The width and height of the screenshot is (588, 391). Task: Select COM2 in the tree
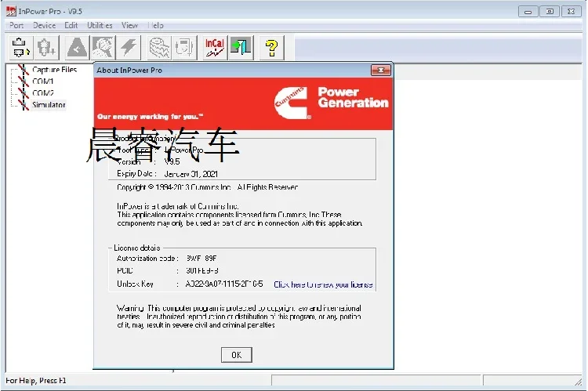pyautogui.click(x=43, y=93)
